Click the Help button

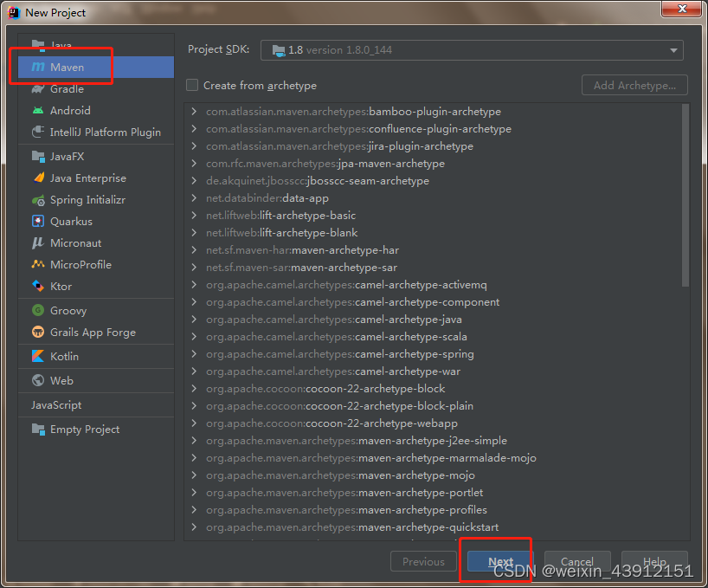click(654, 561)
